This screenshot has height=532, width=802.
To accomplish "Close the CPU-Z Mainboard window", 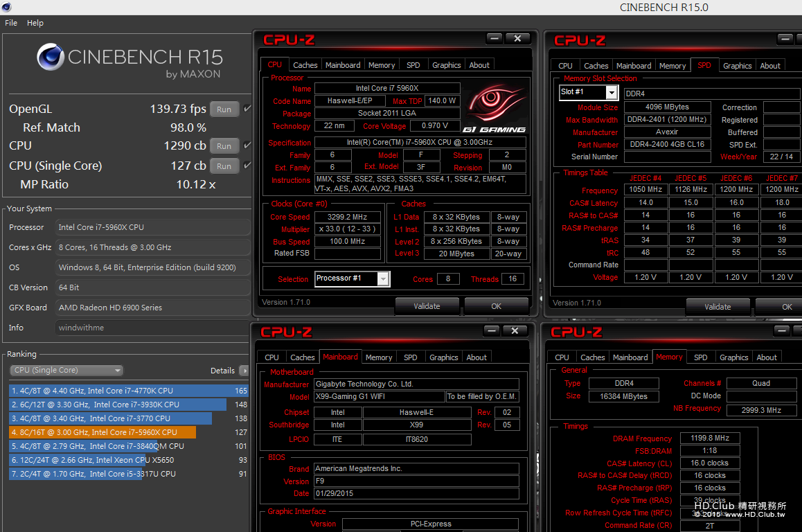I will coord(515,331).
